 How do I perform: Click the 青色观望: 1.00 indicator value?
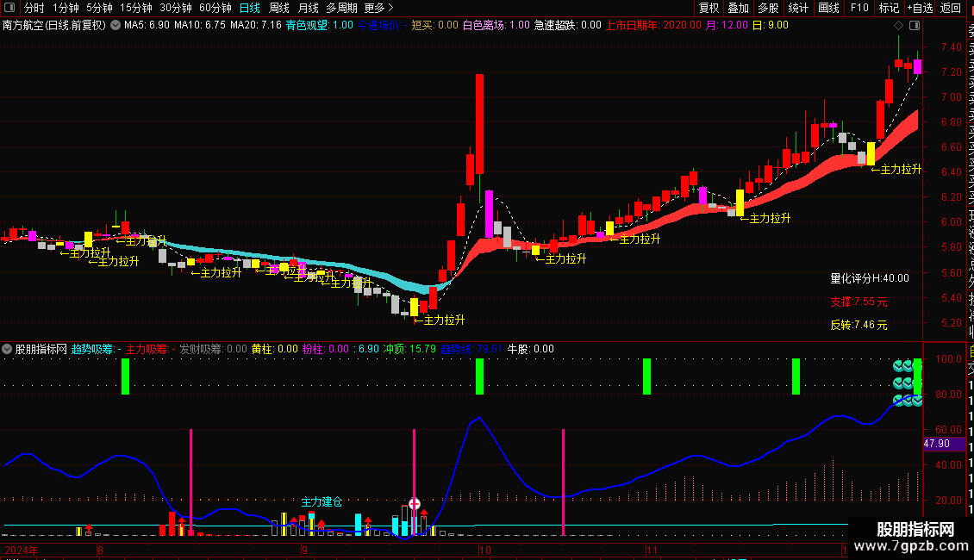pos(319,26)
